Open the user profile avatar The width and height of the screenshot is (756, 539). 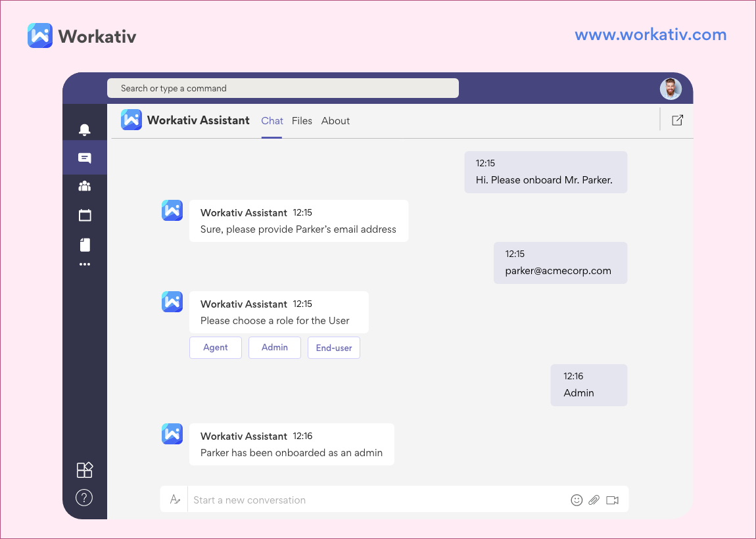click(x=671, y=89)
